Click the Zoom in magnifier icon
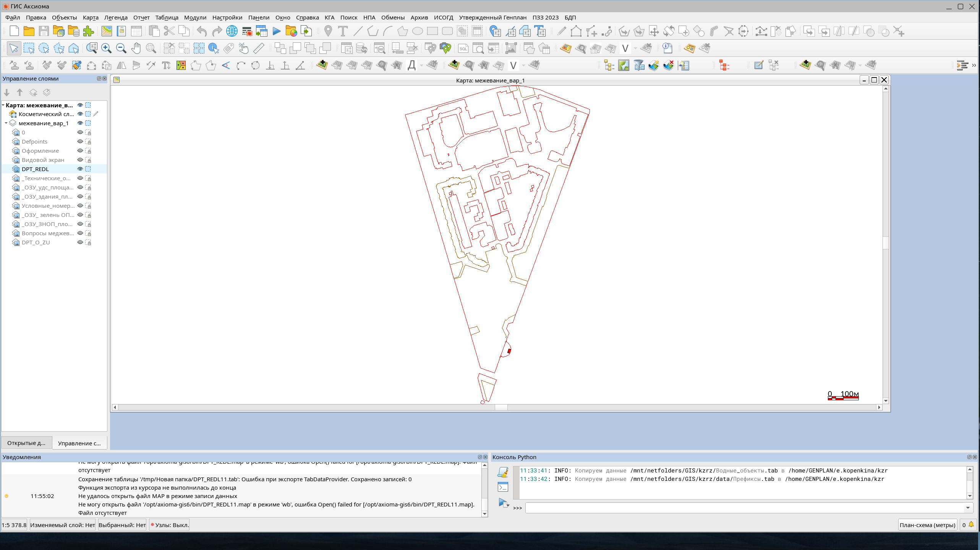Viewport: 980px width, 550px height. click(x=106, y=48)
